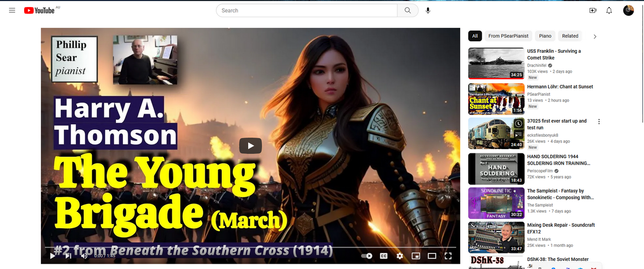Click the Phillip Sear pianist card in video
This screenshot has height=269, width=644.
coord(74,59)
